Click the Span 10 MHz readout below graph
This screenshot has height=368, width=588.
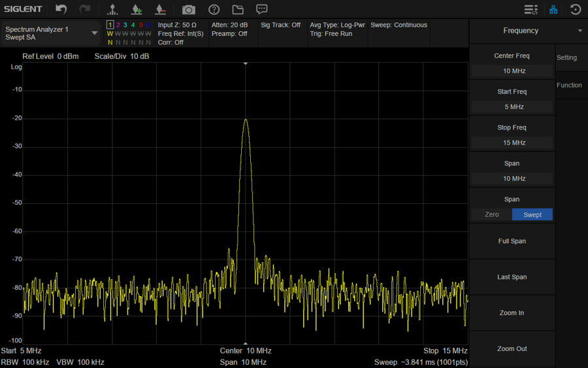243,362
